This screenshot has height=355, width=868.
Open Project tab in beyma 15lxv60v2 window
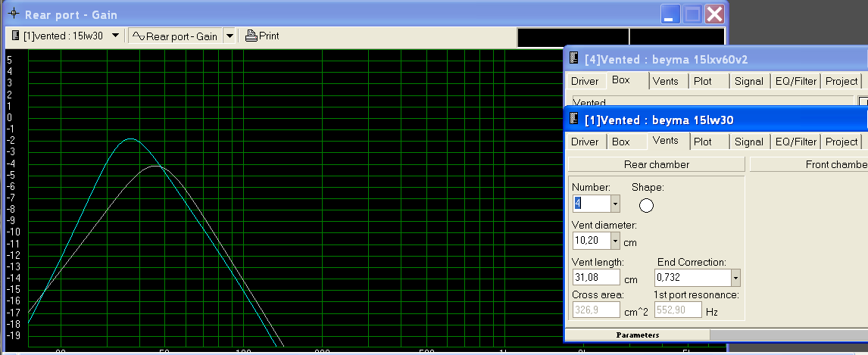pyautogui.click(x=841, y=81)
